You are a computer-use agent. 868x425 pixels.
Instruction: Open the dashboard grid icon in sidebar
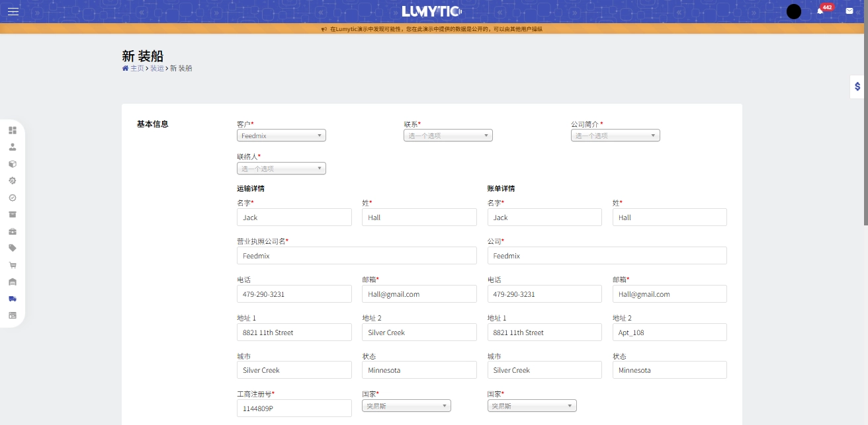(13, 130)
